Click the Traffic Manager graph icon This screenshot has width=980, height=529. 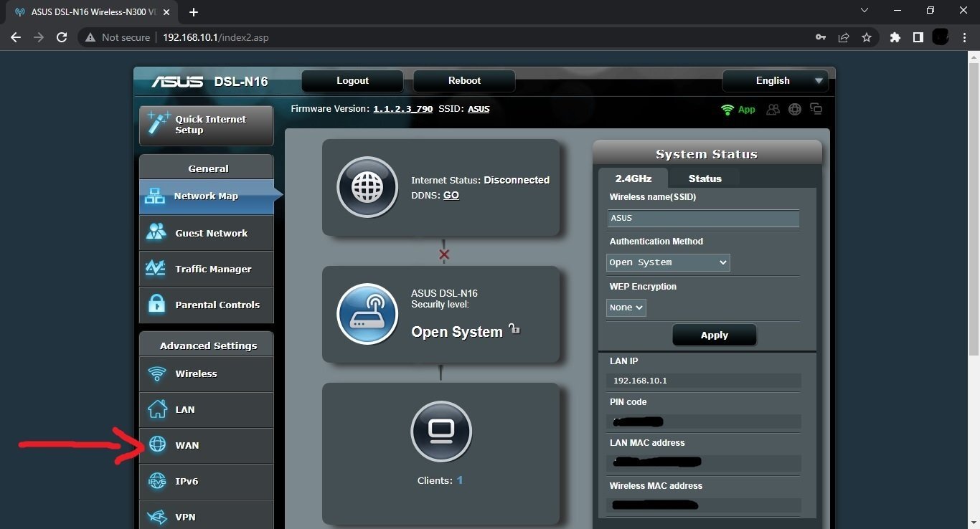156,268
